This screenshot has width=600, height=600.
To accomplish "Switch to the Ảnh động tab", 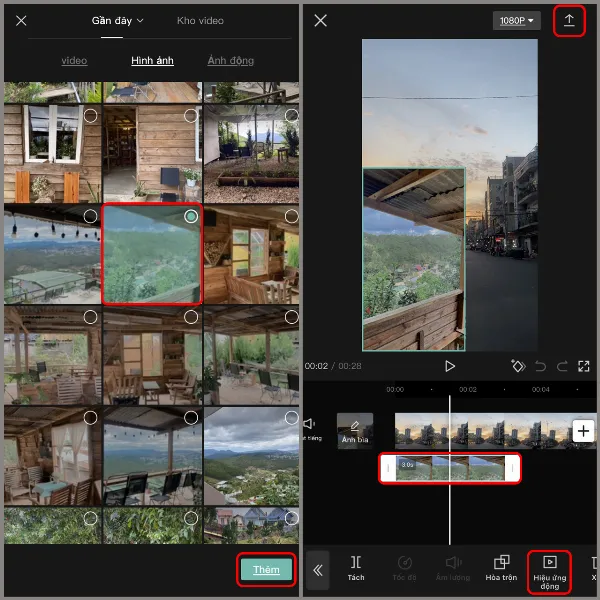I will pyautogui.click(x=230, y=61).
